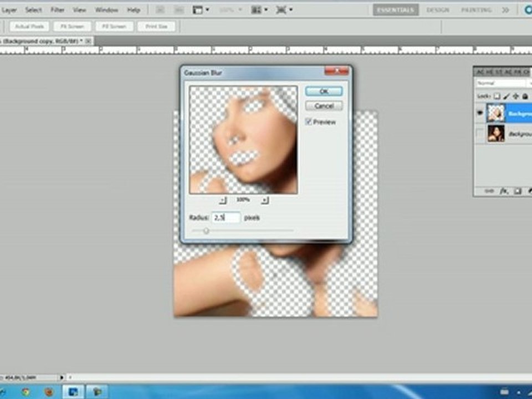Hide the Background copy layer eye
Image resolution: width=532 pixels, height=399 pixels.
480,113
